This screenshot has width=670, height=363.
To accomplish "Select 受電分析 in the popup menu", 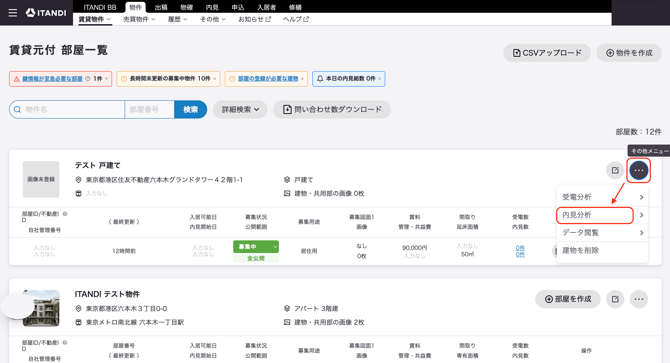I will tap(602, 197).
